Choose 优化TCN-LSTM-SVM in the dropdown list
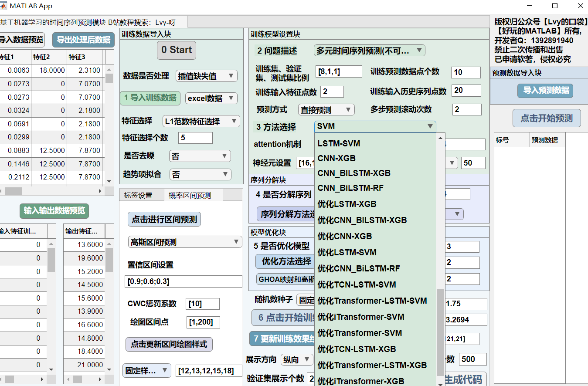This screenshot has height=386, width=588. click(x=357, y=284)
